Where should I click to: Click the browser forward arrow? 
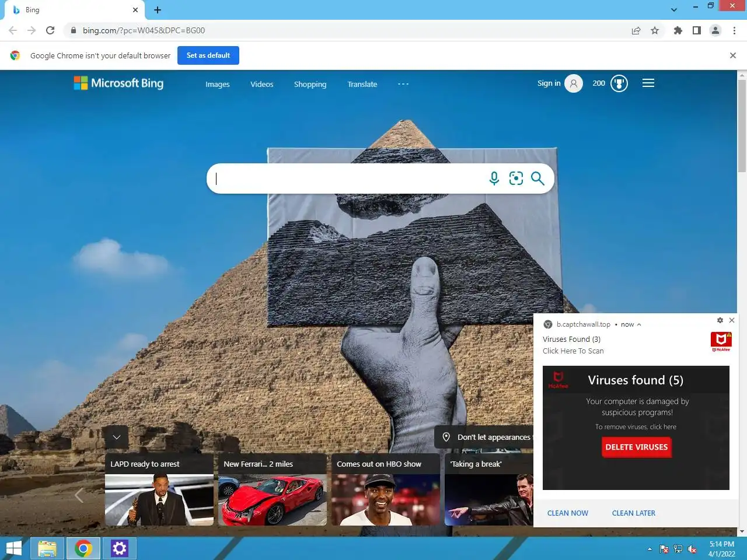point(32,30)
